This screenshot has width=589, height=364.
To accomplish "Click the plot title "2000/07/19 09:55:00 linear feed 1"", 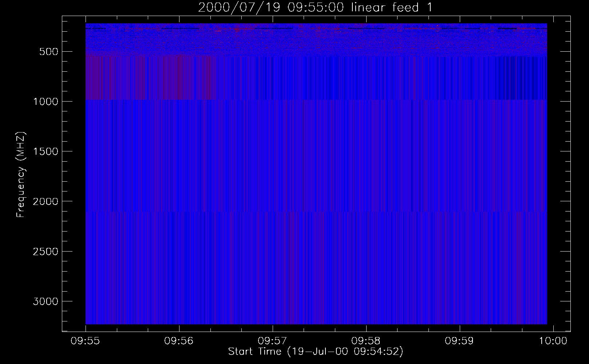I will tap(316, 7).
